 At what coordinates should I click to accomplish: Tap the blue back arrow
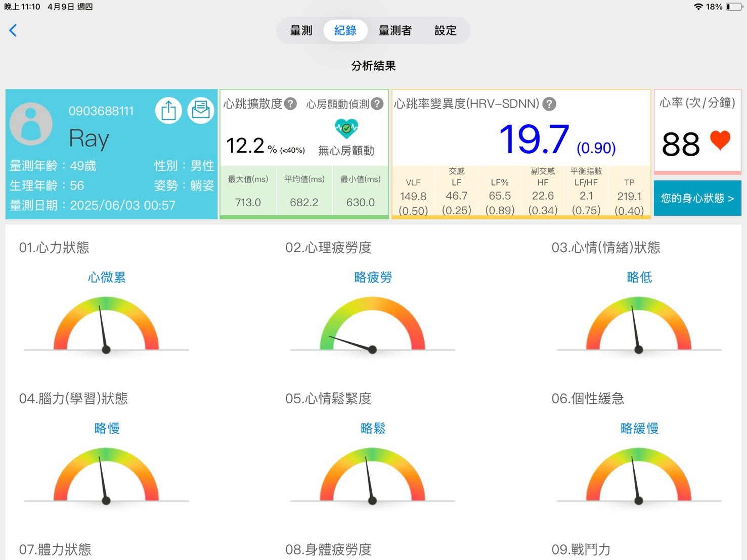coord(13,30)
